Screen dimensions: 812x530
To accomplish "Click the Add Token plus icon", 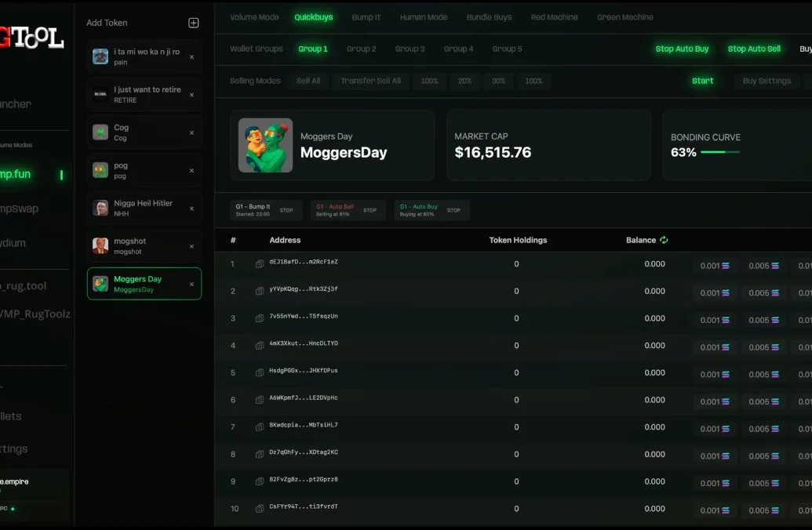I will 194,23.
